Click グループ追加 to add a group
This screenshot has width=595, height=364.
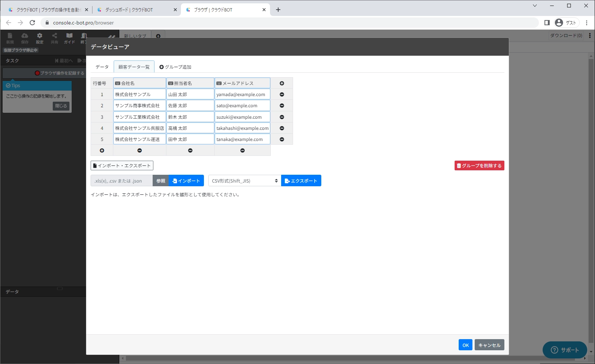(x=175, y=67)
